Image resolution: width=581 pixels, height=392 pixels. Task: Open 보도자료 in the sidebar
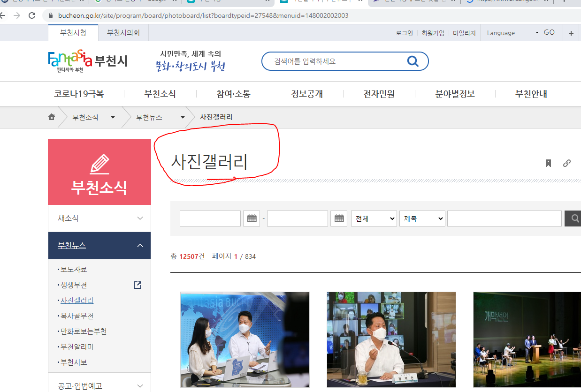(x=74, y=269)
